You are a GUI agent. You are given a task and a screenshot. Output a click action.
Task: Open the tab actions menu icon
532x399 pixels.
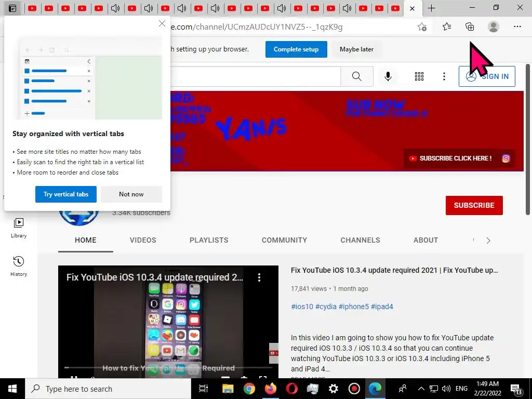coord(12,8)
